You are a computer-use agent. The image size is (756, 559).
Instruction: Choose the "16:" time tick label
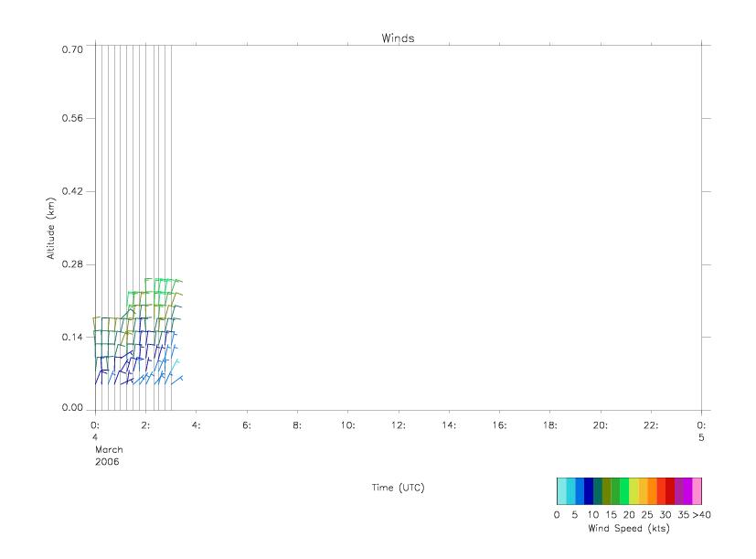pyautogui.click(x=499, y=425)
